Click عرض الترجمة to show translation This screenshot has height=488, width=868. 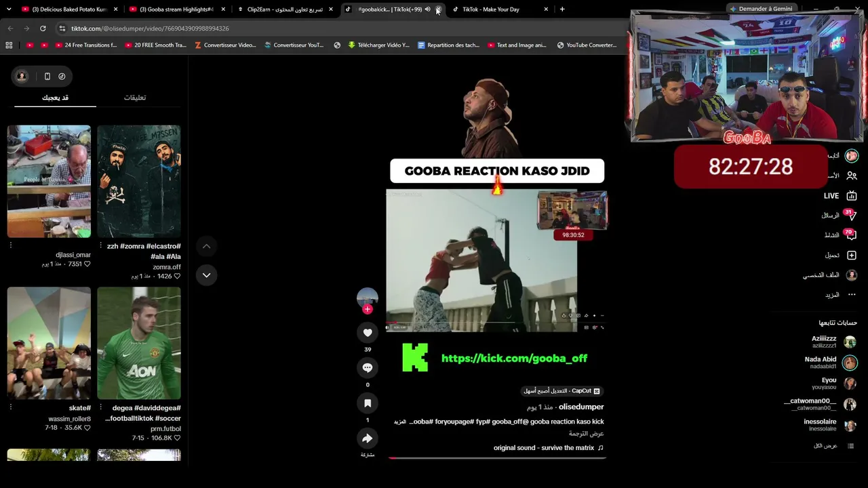(x=587, y=434)
